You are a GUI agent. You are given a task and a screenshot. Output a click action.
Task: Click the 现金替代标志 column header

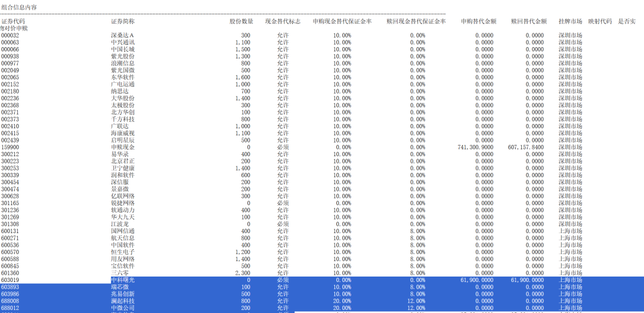click(283, 21)
